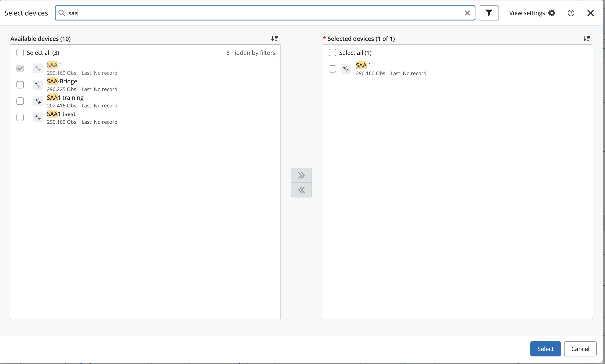The height and width of the screenshot is (364, 605).
Task: Click the Available devices (10) heading
Action: tap(40, 39)
